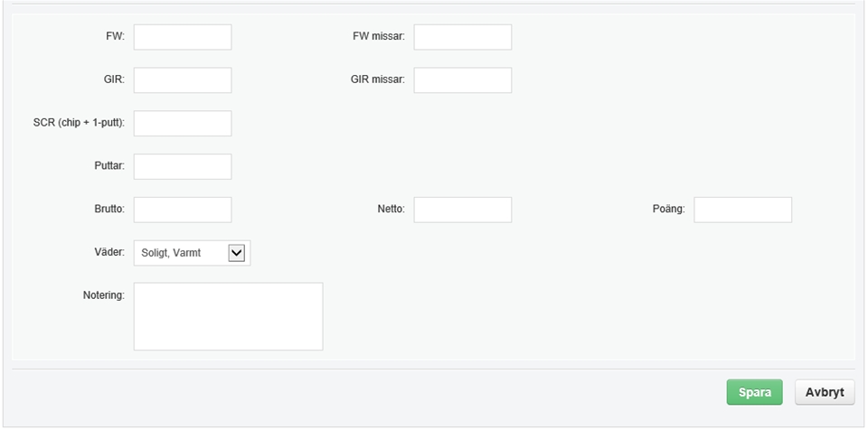The height and width of the screenshot is (430, 868).
Task: Open the Väder weather dropdown
Action: point(192,253)
